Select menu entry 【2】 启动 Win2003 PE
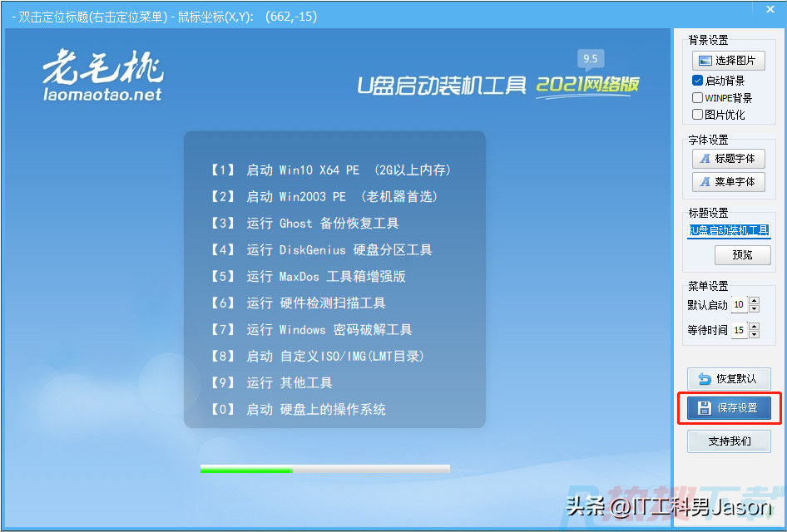787x532 pixels. coord(324,196)
